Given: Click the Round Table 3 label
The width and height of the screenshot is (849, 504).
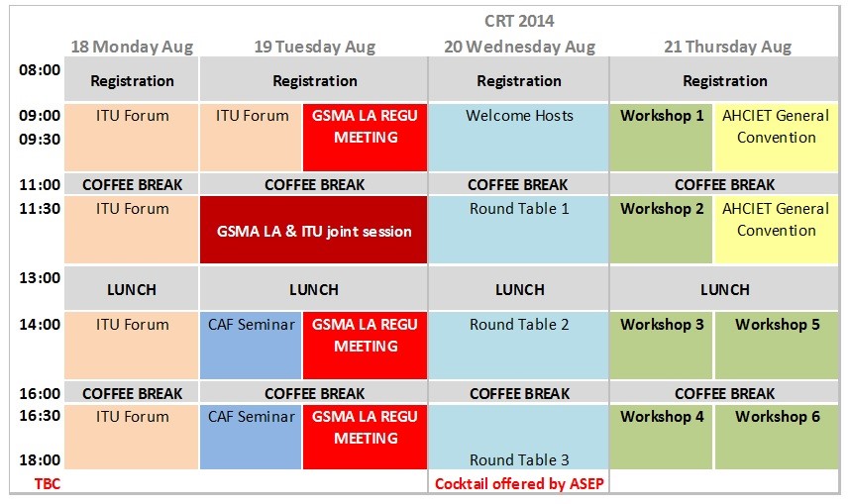Looking at the screenshot, I should pos(519,459).
